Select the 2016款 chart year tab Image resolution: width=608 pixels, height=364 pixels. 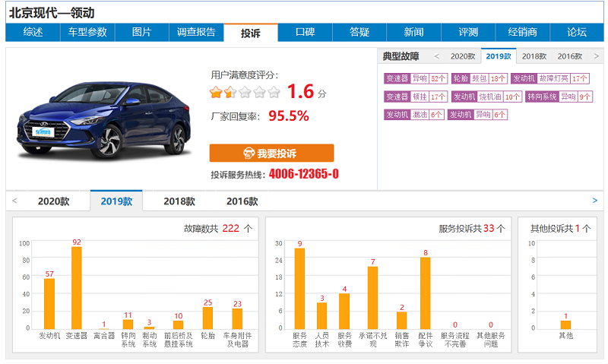[242, 201]
